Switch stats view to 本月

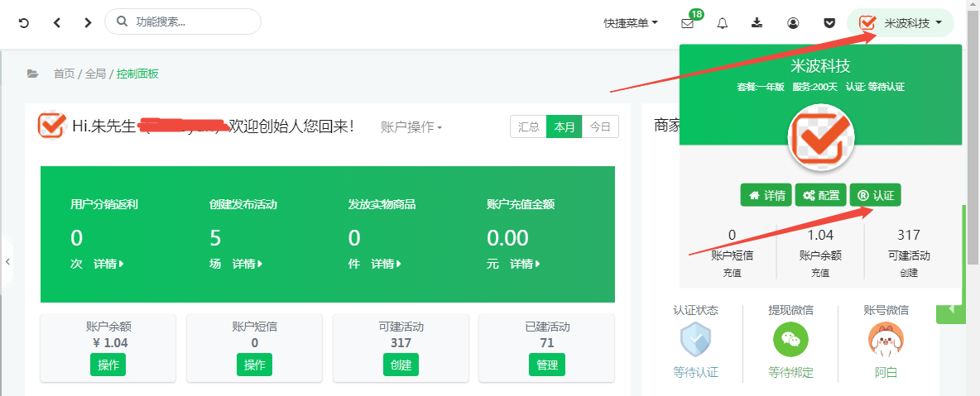[564, 126]
